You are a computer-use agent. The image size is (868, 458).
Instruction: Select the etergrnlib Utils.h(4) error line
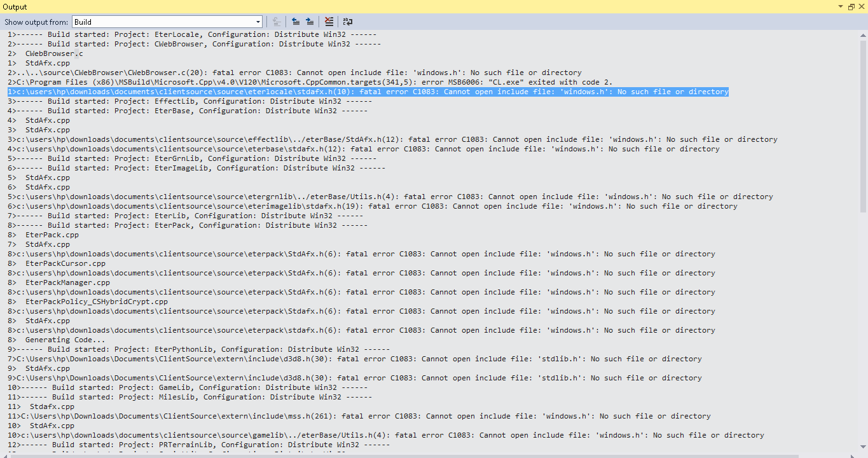pyautogui.click(x=390, y=197)
